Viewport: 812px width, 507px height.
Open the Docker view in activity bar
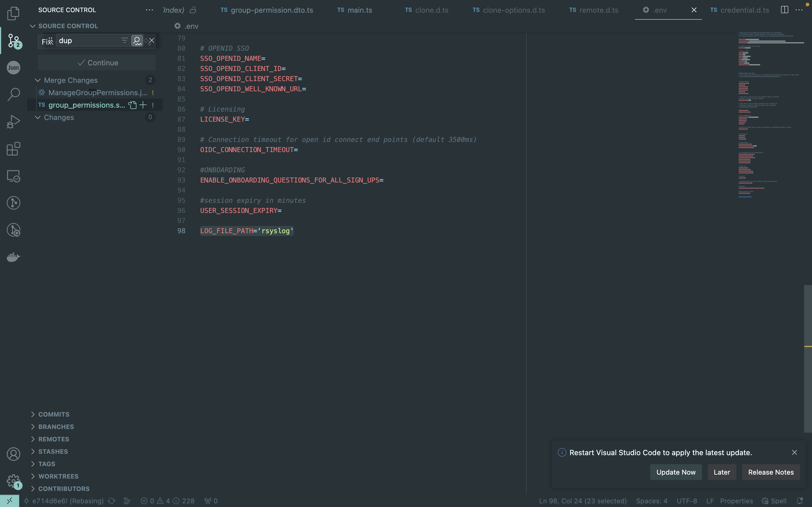coord(14,257)
